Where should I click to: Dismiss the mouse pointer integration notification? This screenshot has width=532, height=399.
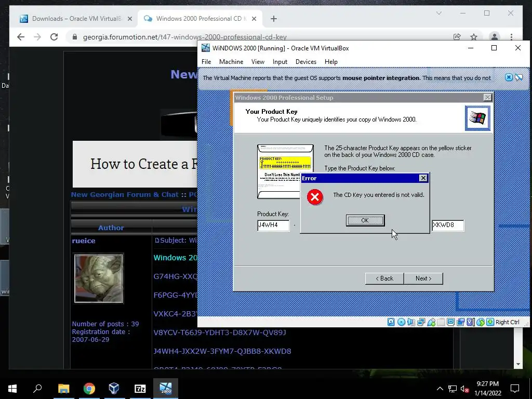pos(509,77)
